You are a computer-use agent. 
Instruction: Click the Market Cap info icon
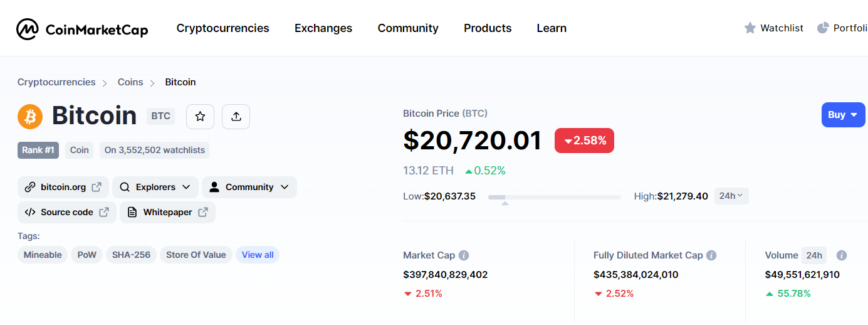[464, 255]
